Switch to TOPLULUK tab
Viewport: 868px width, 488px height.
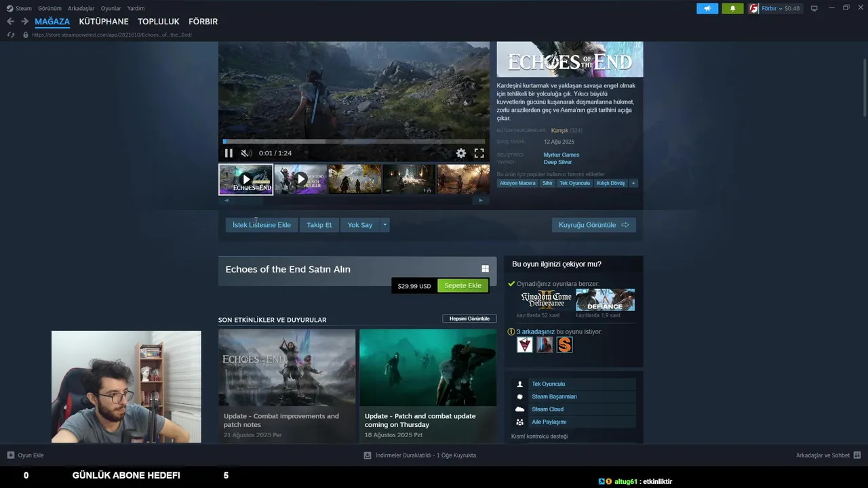click(159, 22)
